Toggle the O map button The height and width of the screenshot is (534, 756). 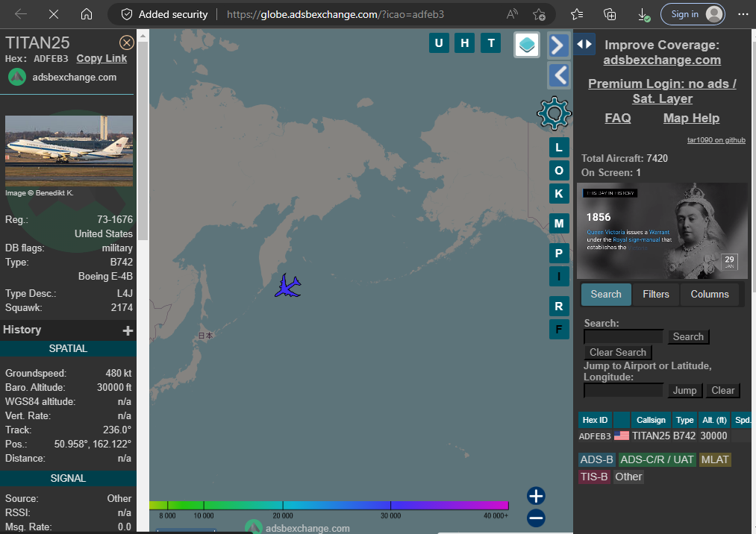559,171
